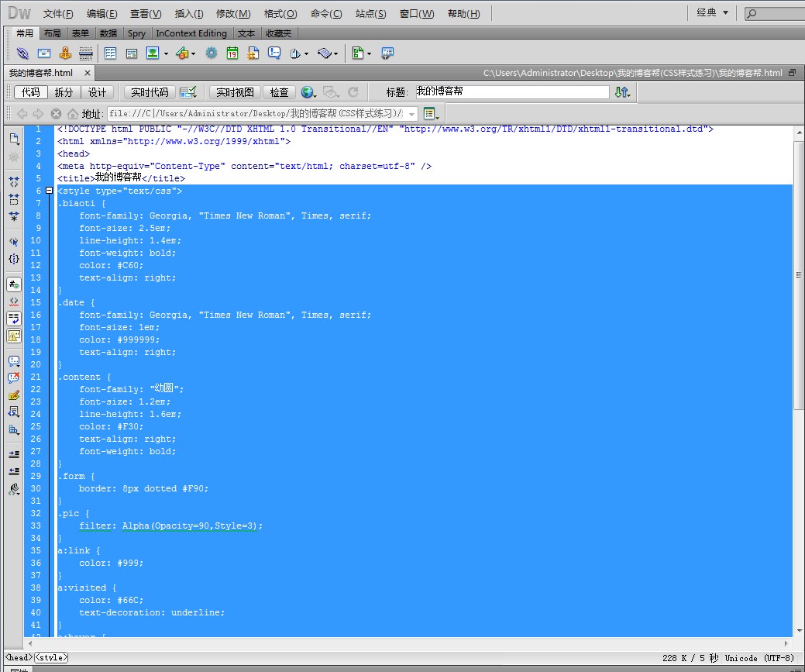Toggle 实时视图 live view mode
Screen dimensions: 805x672
coord(235,92)
